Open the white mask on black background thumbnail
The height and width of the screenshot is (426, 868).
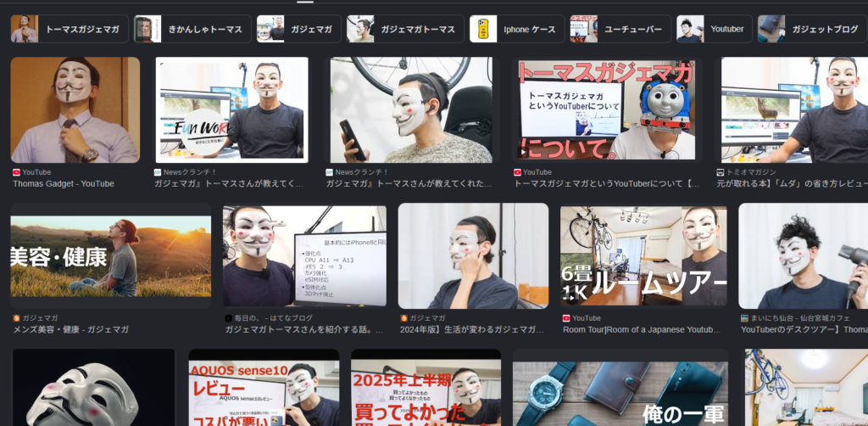coord(93,388)
